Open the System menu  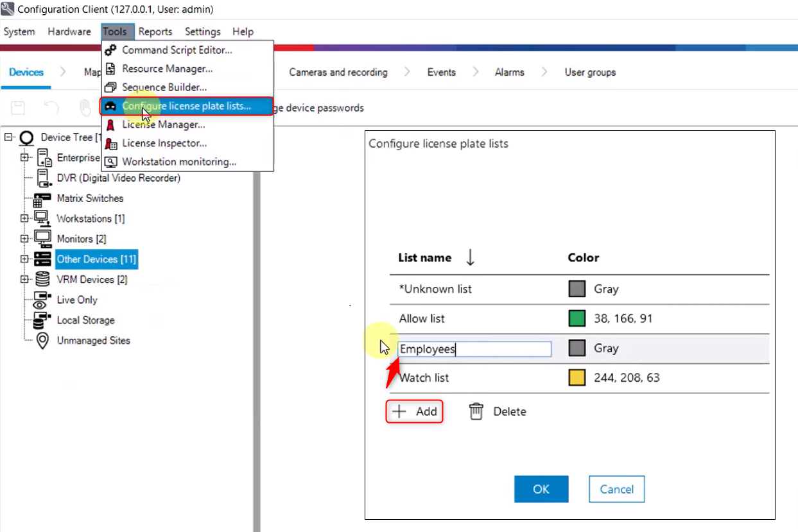pos(19,31)
